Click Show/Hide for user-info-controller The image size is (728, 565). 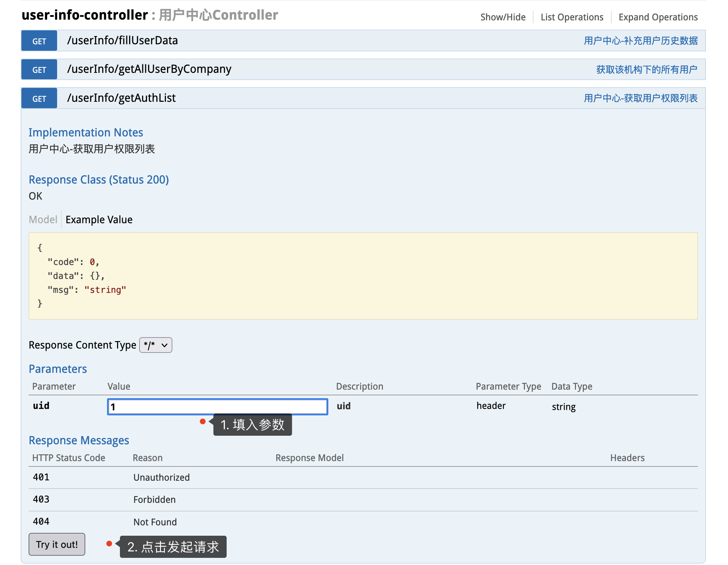(502, 17)
